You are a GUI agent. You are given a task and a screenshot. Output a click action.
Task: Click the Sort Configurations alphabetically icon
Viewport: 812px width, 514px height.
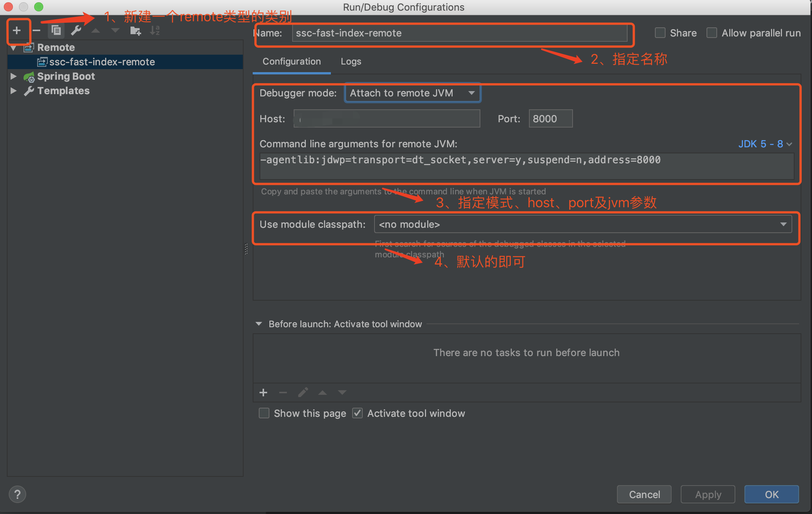pos(155,30)
